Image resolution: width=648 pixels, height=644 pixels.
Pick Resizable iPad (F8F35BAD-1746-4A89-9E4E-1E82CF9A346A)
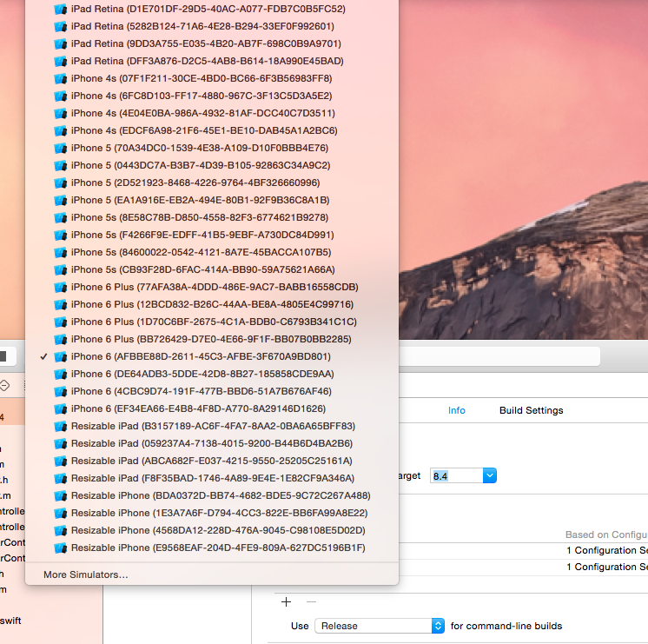click(212, 478)
